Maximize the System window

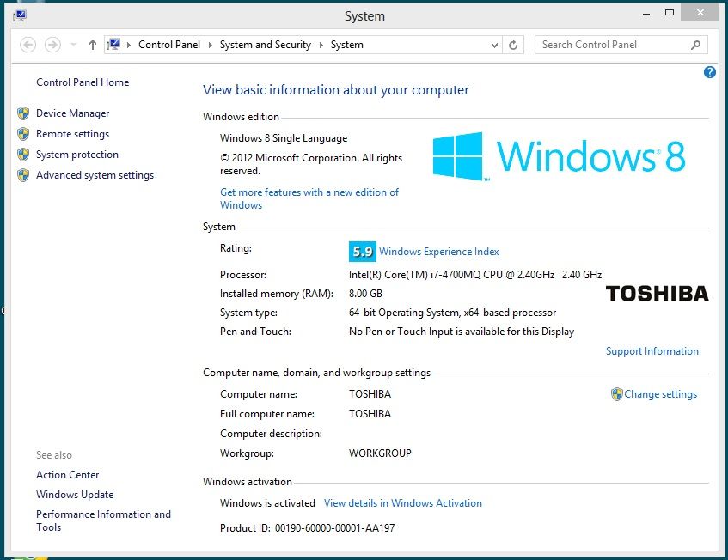[x=670, y=13]
